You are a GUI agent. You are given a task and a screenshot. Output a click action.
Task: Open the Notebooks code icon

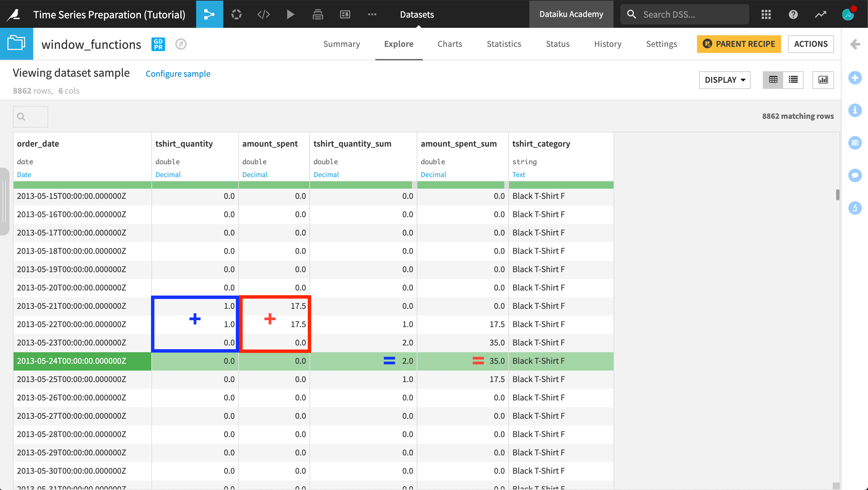click(x=264, y=14)
